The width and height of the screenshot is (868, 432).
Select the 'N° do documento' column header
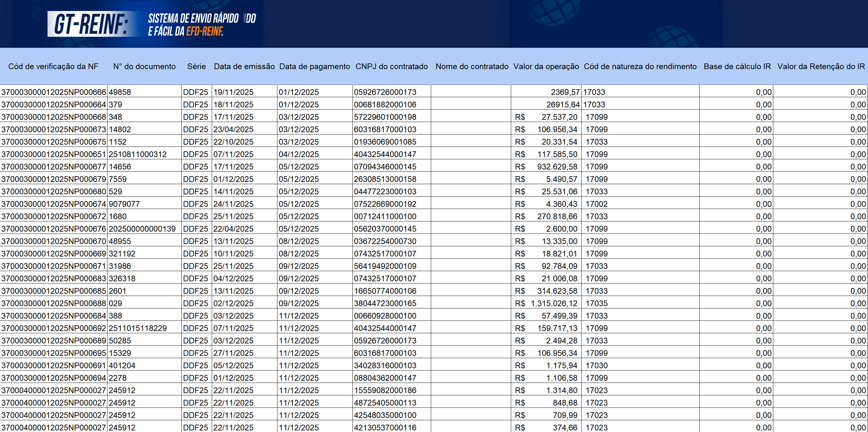pos(144,66)
